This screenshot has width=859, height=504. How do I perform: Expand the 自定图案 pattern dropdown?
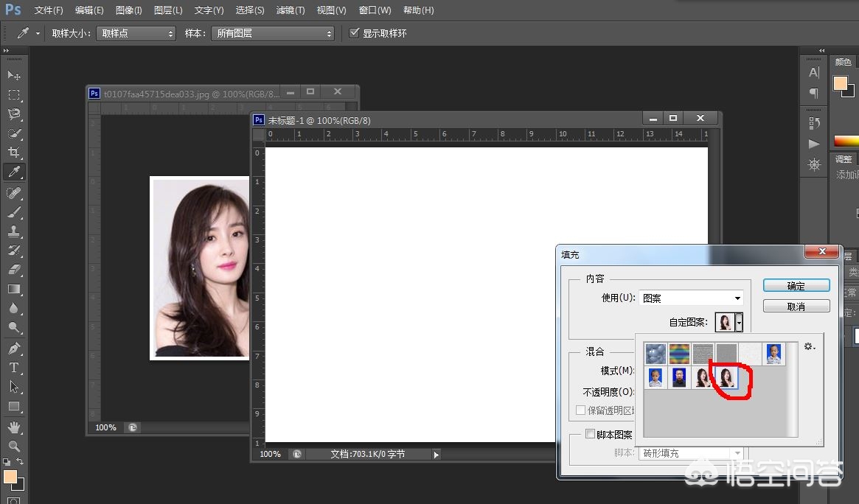(x=738, y=322)
